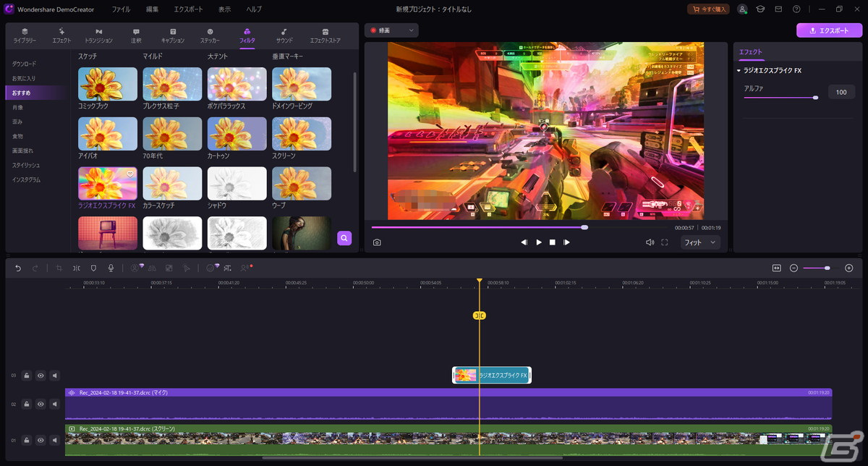Open the フィット zoom dropdown
Viewport: 868px width, 466px height.
(700, 242)
